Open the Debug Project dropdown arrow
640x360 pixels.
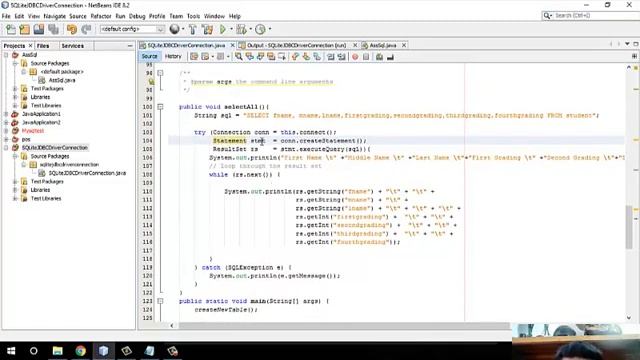(250, 29)
